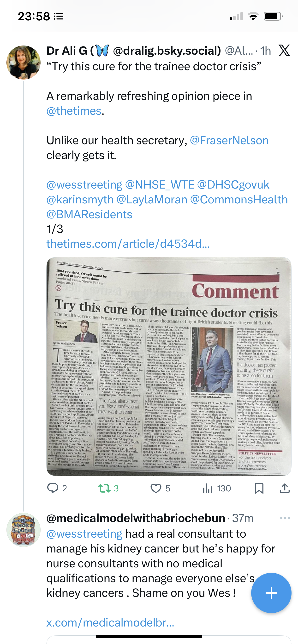Open @medicalmodelwithabriochebun profile name
298x644 pixels.
(136, 518)
